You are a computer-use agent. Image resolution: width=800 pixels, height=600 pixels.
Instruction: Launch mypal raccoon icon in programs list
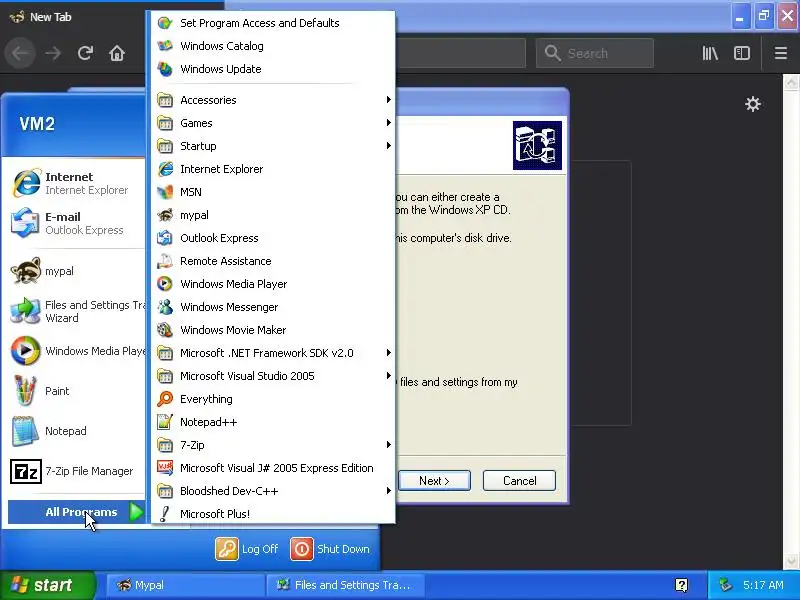(x=165, y=215)
